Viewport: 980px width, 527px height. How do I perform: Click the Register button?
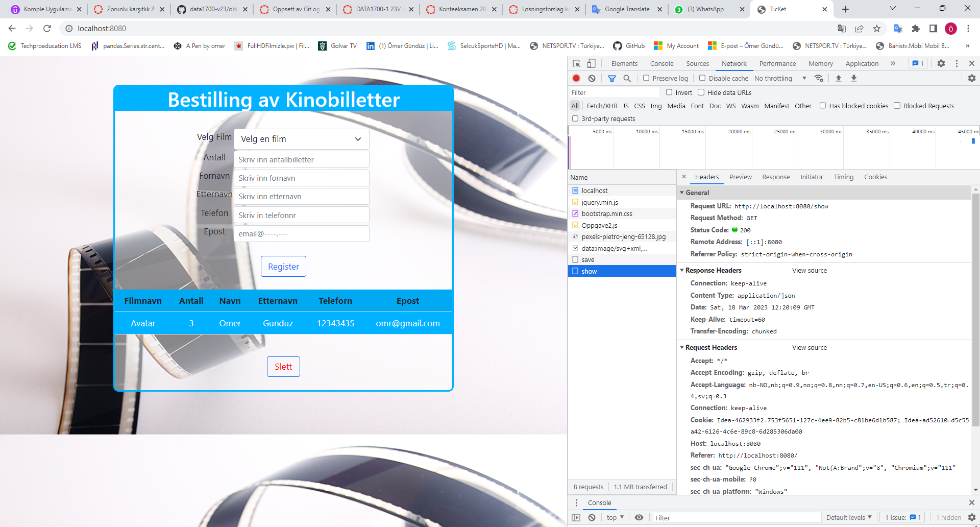(x=283, y=266)
